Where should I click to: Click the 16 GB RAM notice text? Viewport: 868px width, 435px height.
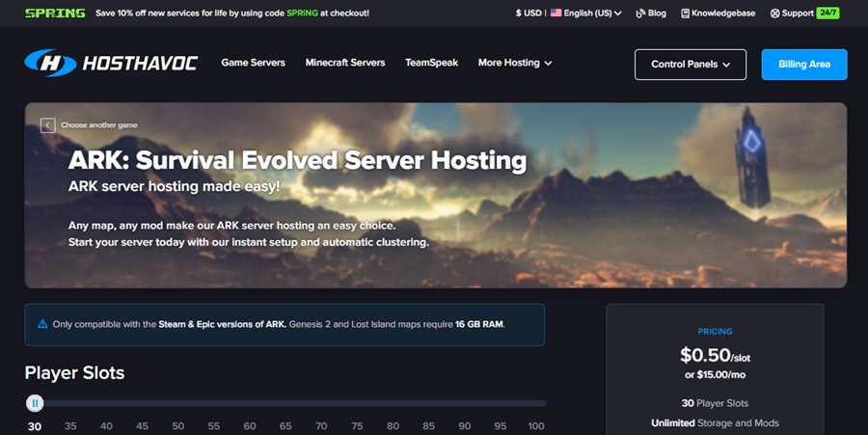(479, 324)
